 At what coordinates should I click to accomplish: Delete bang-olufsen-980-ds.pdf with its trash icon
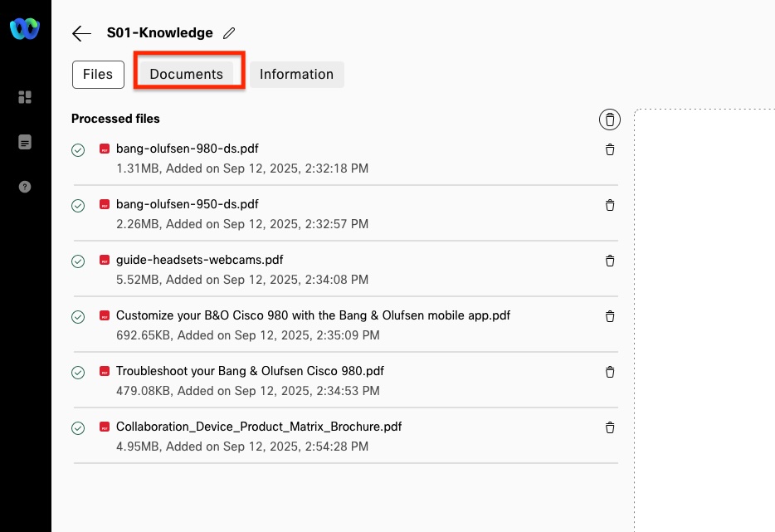pyautogui.click(x=610, y=149)
